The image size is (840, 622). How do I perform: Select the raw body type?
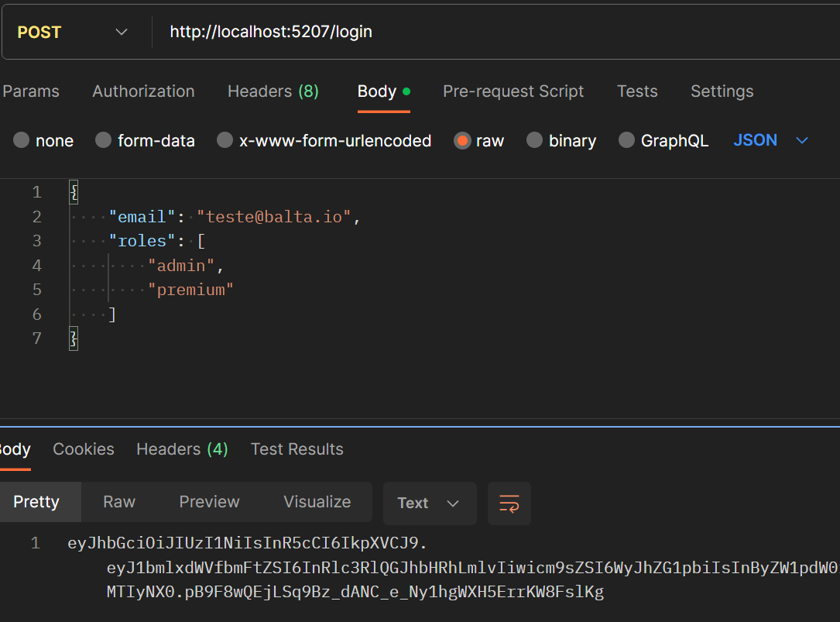(x=479, y=140)
